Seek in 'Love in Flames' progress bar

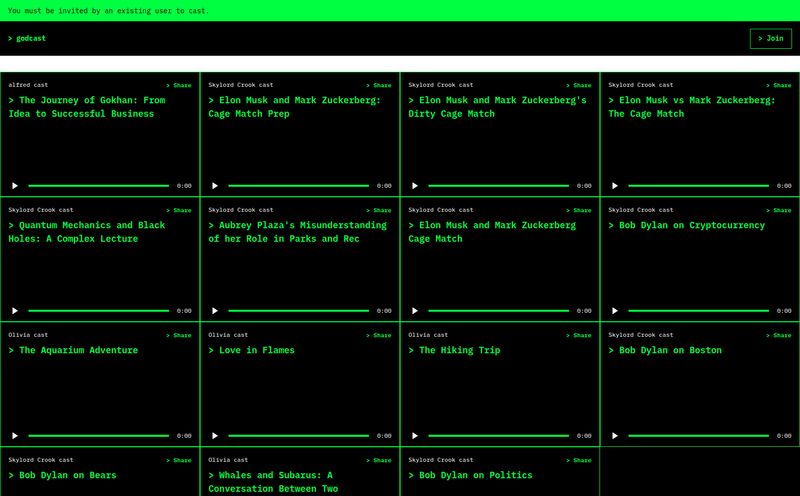pyautogui.click(x=298, y=436)
